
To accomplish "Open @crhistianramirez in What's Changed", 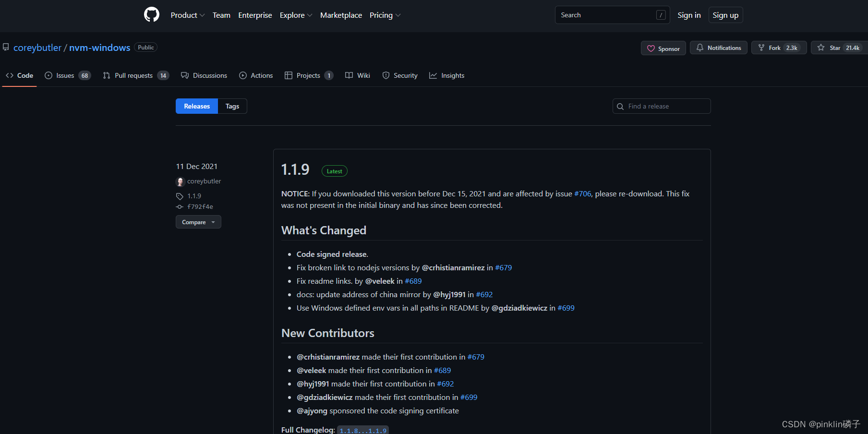I will (x=453, y=267).
